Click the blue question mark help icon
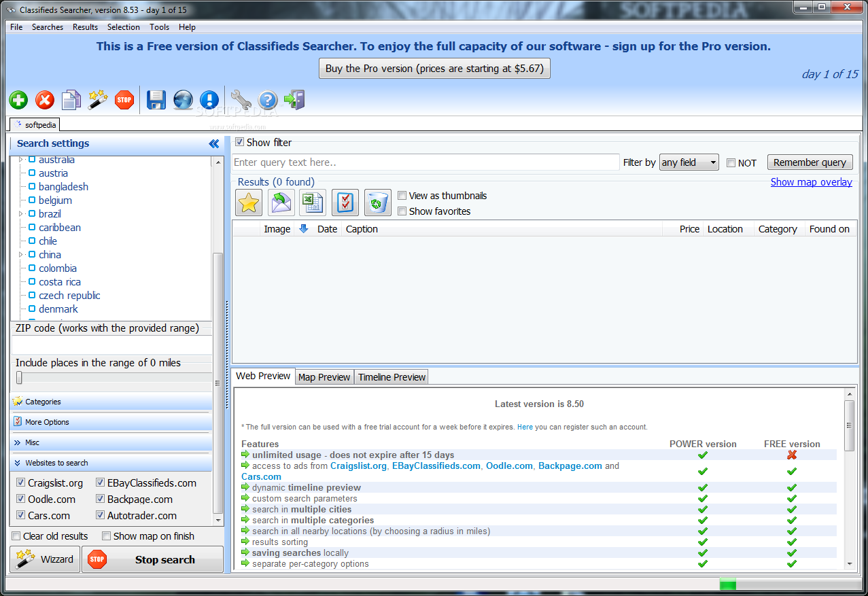Viewport: 868px width, 596px height. click(268, 101)
